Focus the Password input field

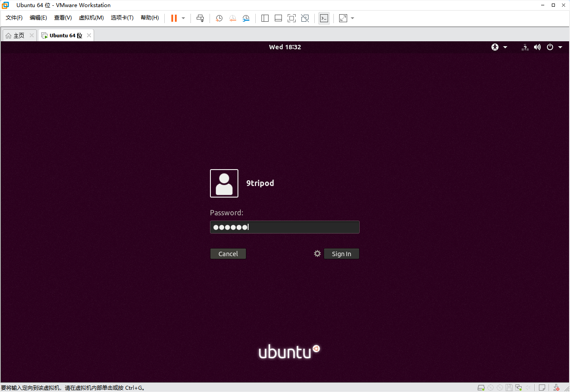point(285,227)
